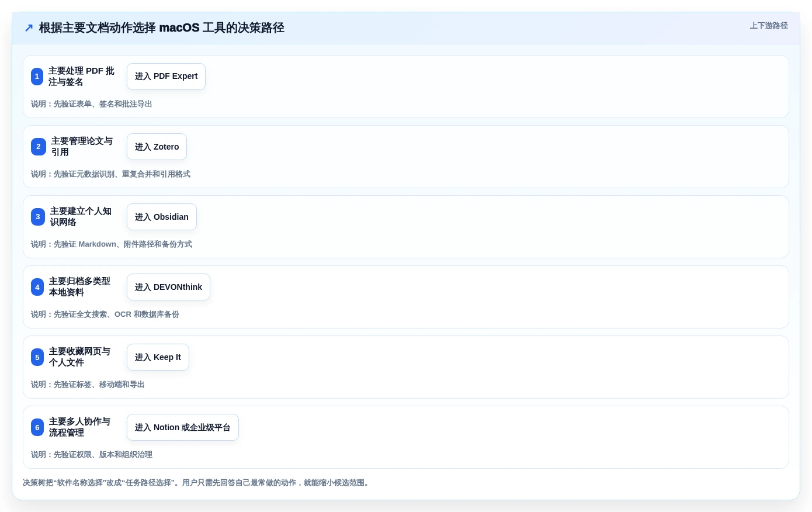Viewport: 812px width, 512px height.
Task: Open the 进入 Obsidian path
Action: (162, 217)
